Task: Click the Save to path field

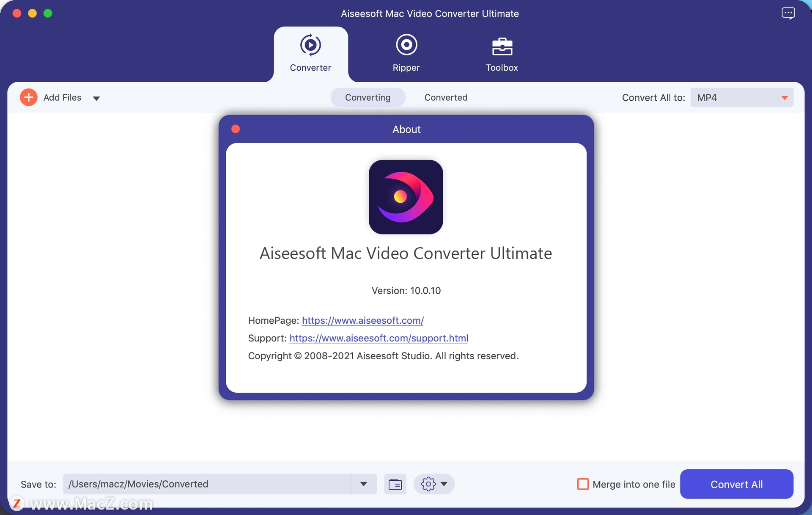Action: (207, 484)
